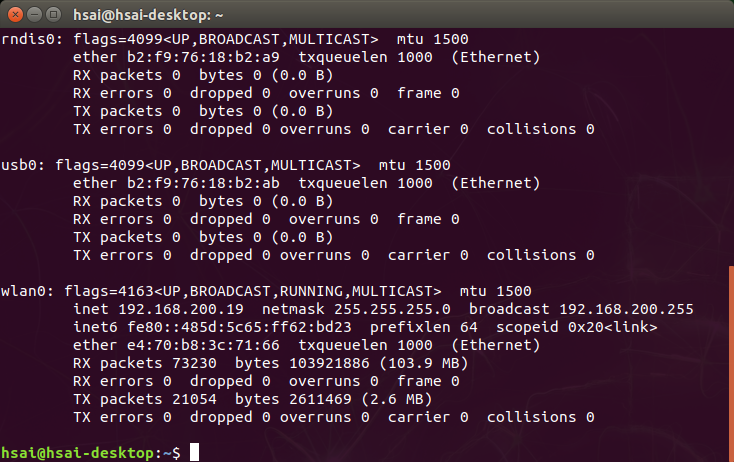This screenshot has width=734, height=462.
Task: Click mtu 1500 on usb0 line
Action: [415, 165]
